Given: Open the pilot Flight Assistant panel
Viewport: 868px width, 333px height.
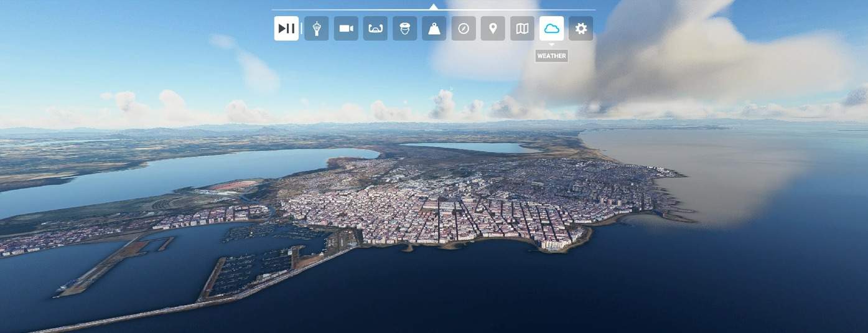Looking at the screenshot, I should pos(404,29).
